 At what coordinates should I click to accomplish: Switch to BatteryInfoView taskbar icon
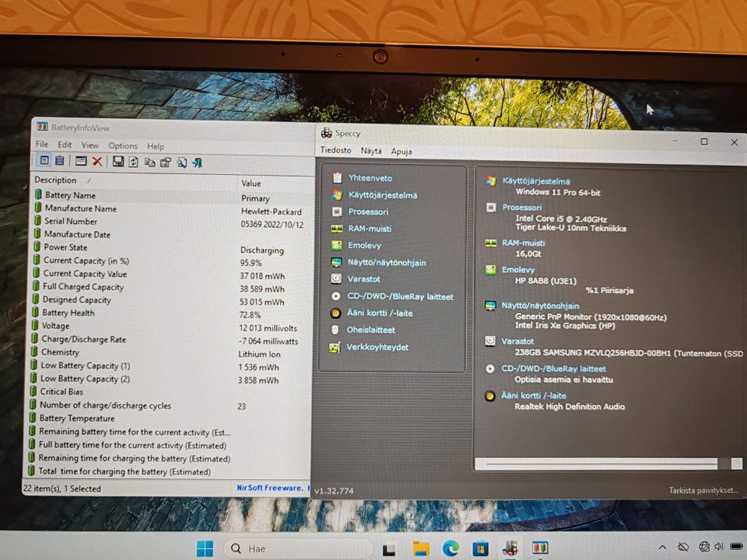[540, 548]
